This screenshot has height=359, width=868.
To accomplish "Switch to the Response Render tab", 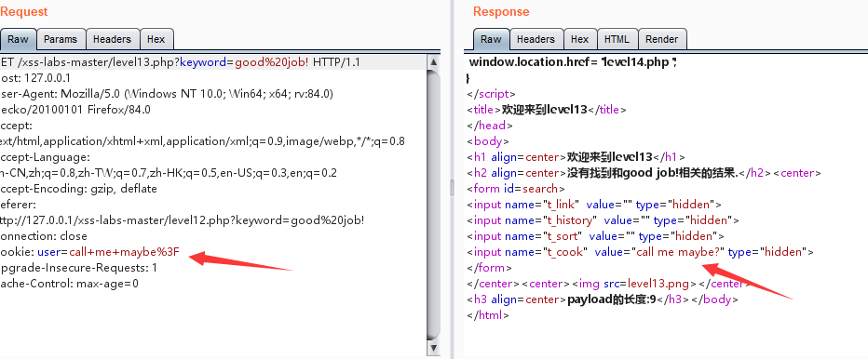I will tap(662, 39).
